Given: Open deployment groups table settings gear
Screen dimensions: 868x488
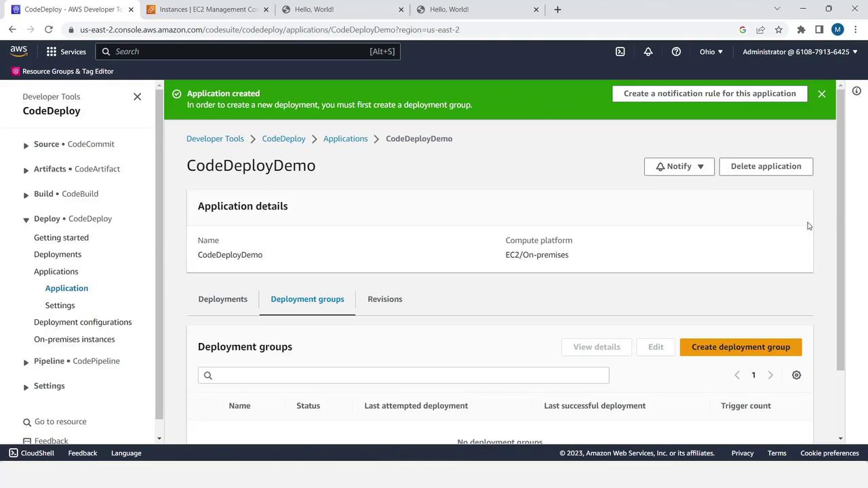Looking at the screenshot, I should pos(797,375).
